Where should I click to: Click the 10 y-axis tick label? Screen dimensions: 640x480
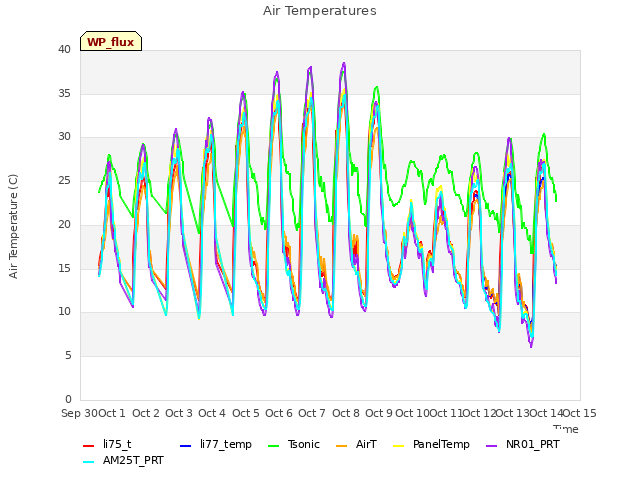tap(64, 312)
